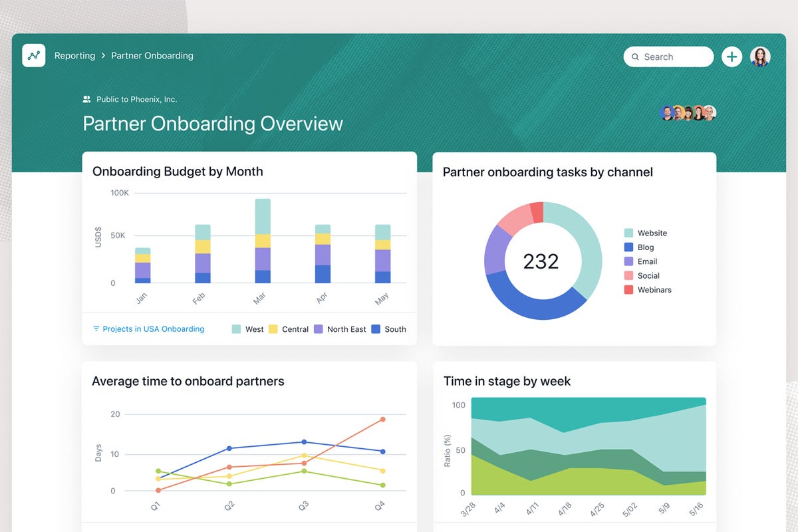The height and width of the screenshot is (532, 798).
Task: Click the Webinars legend color swatch
Action: [x=628, y=290]
